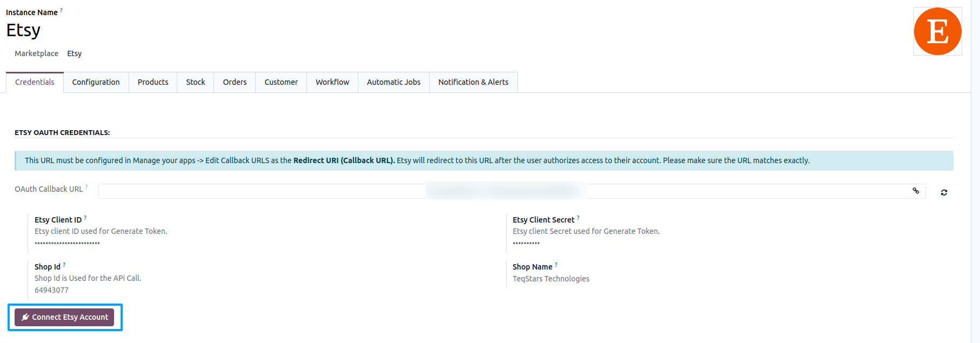Click the Marketplace value Etsy
The image size is (980, 343).
[75, 53]
